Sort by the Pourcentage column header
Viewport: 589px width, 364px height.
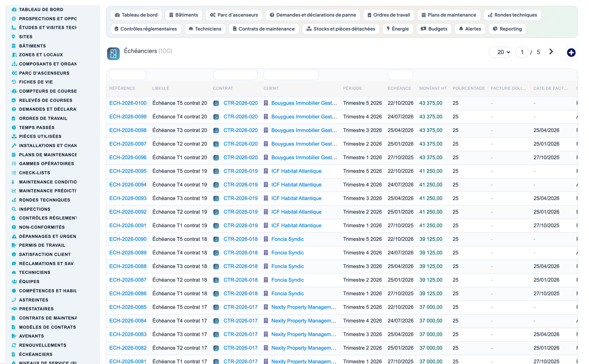(x=469, y=88)
